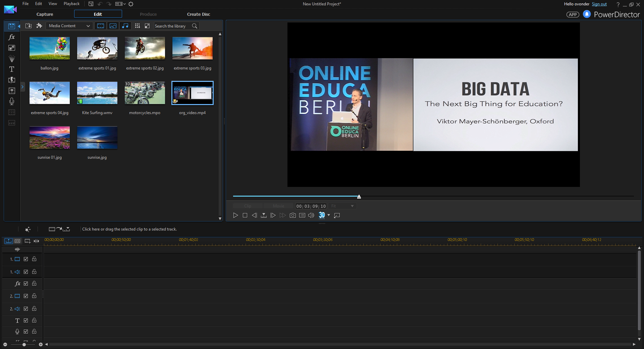644x349 pixels.
Task: Click the Play button in preview
Action: pyautogui.click(x=235, y=215)
